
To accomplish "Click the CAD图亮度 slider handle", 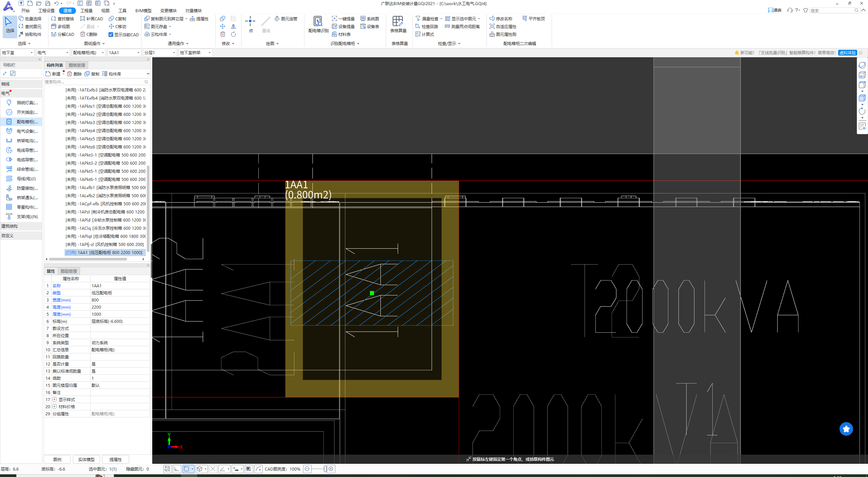I will [325, 469].
